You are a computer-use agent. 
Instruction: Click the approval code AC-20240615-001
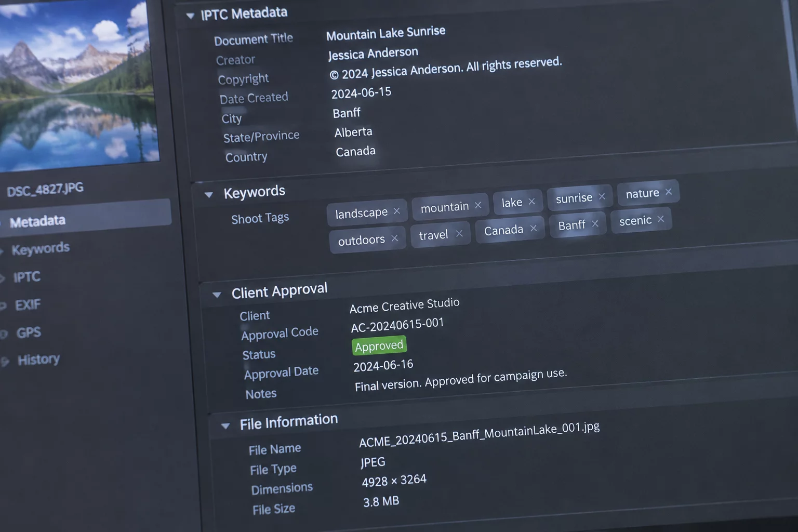click(397, 325)
